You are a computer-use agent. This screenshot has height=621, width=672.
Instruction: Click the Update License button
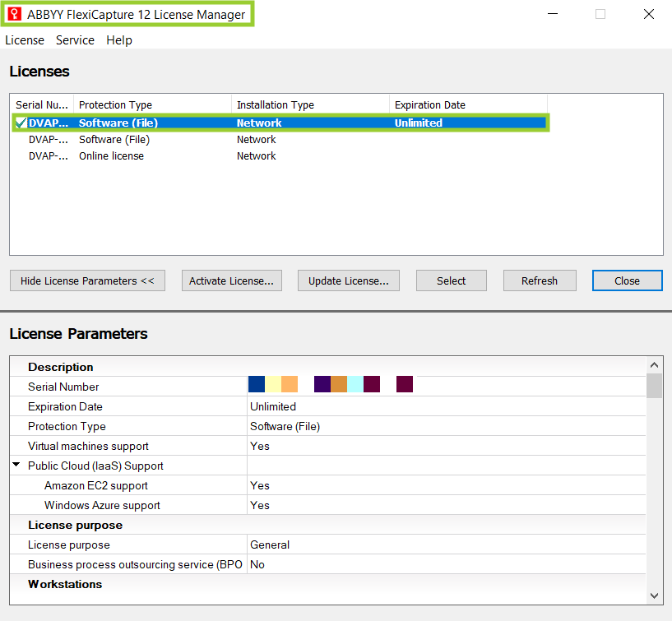point(349,280)
